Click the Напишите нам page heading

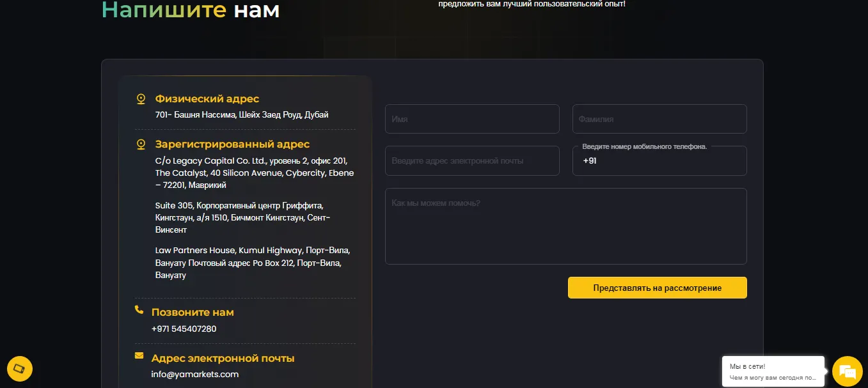coord(191,10)
